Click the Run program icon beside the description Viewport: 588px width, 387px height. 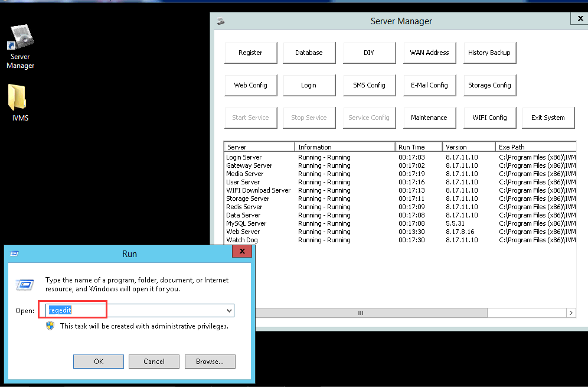coord(25,285)
